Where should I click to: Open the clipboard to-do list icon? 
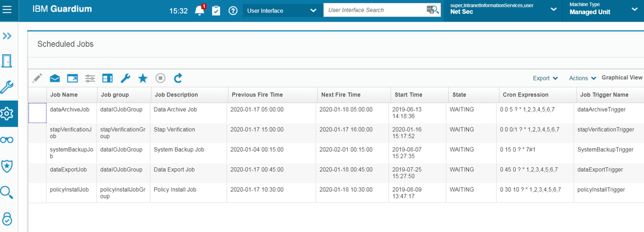(x=216, y=11)
